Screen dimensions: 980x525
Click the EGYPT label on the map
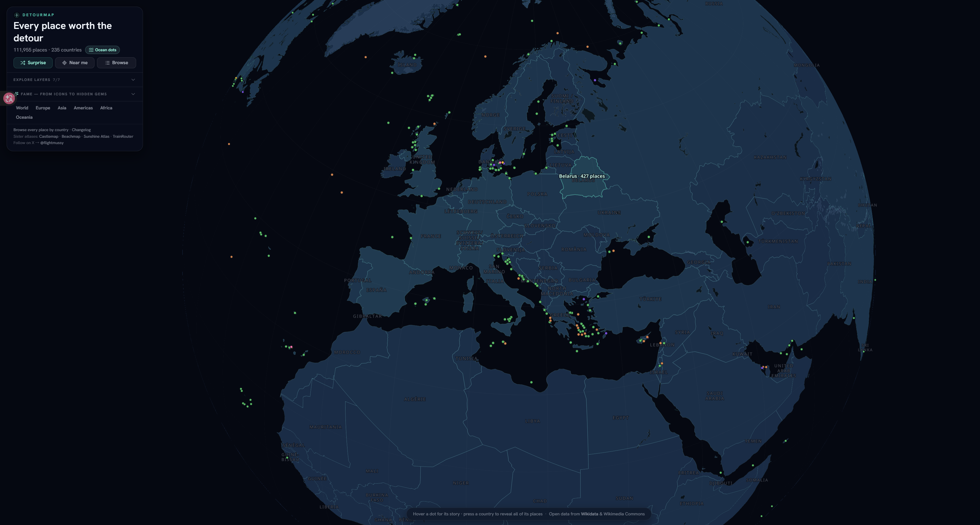[x=621, y=418]
